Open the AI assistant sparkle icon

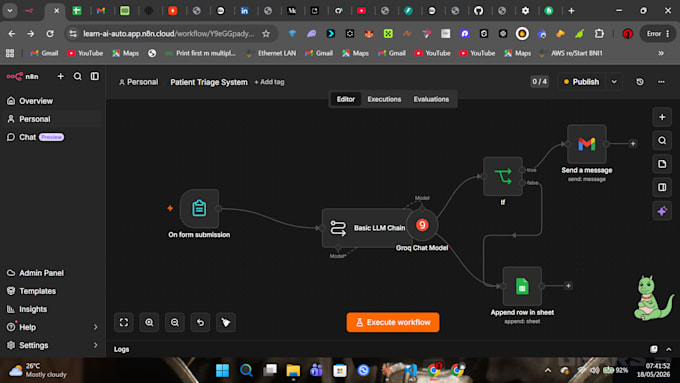pyautogui.click(x=662, y=211)
